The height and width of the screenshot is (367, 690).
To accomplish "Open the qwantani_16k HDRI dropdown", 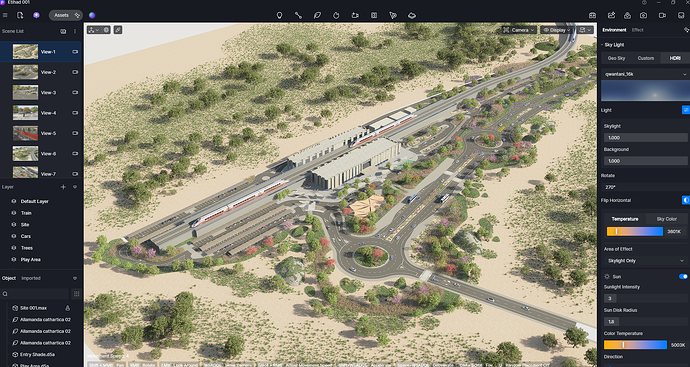I will coord(645,74).
